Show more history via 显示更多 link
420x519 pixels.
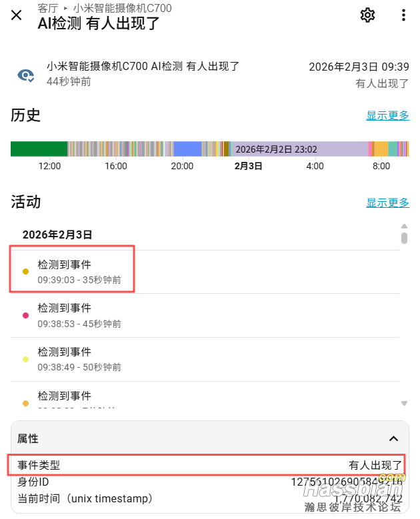[x=387, y=115]
